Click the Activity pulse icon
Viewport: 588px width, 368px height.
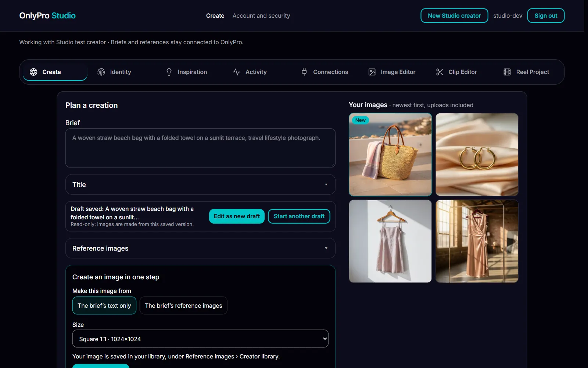point(236,72)
